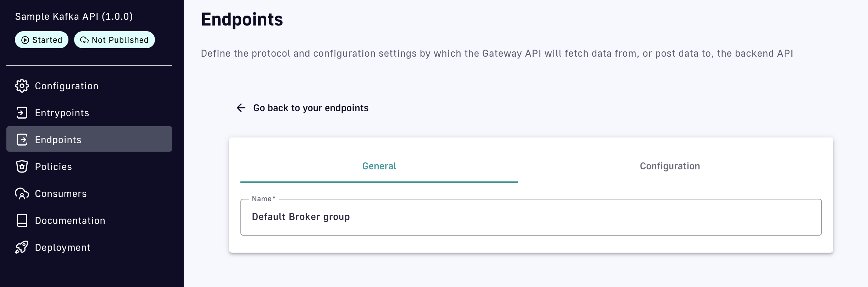Navigate to Consumers section

pos(61,193)
